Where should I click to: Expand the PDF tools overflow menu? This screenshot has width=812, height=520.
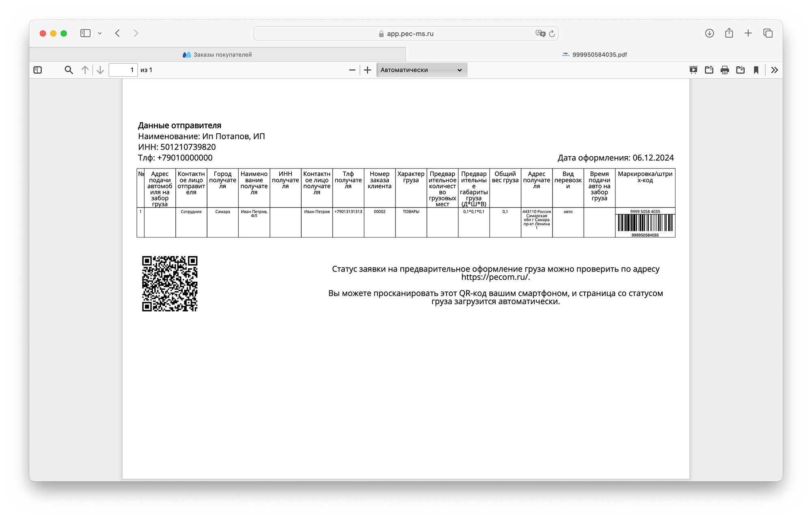pos(775,70)
